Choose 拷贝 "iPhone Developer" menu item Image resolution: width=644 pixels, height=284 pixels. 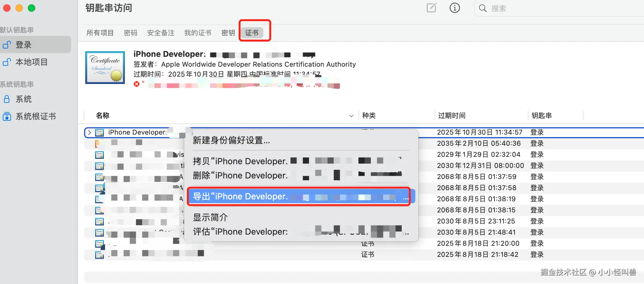301,161
